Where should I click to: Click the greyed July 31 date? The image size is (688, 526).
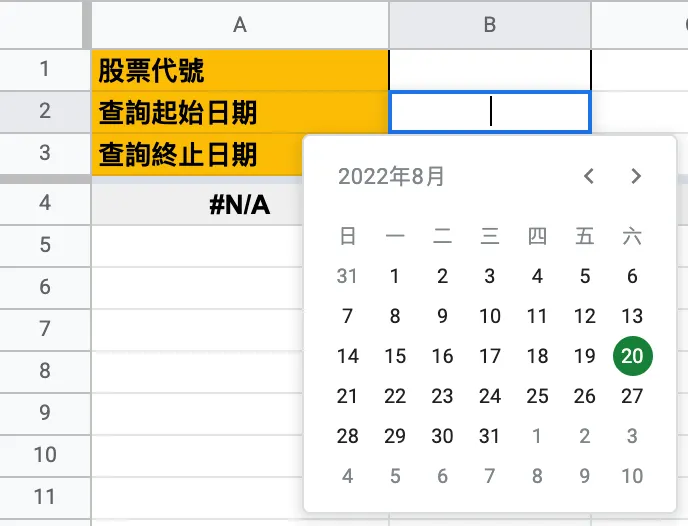click(x=347, y=276)
